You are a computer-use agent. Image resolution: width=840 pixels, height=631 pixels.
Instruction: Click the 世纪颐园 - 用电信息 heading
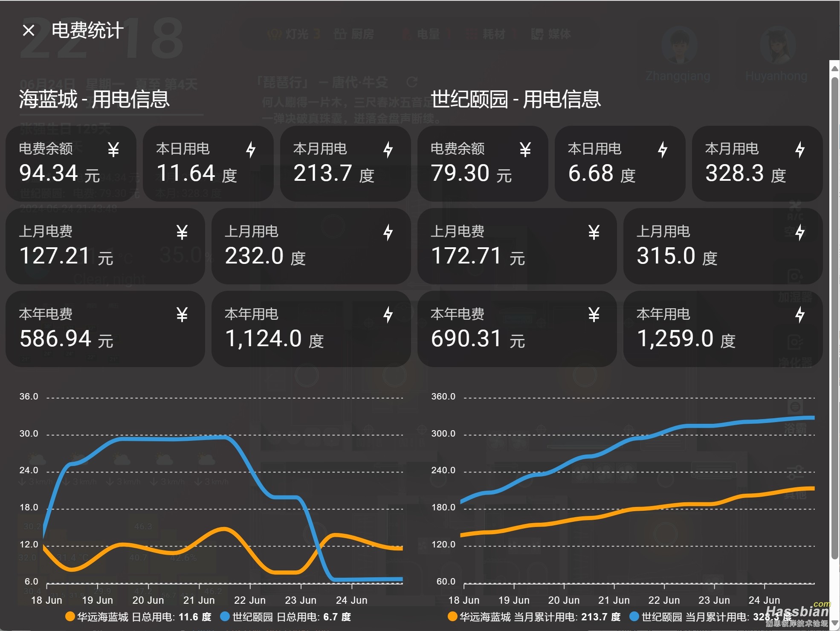tap(516, 99)
